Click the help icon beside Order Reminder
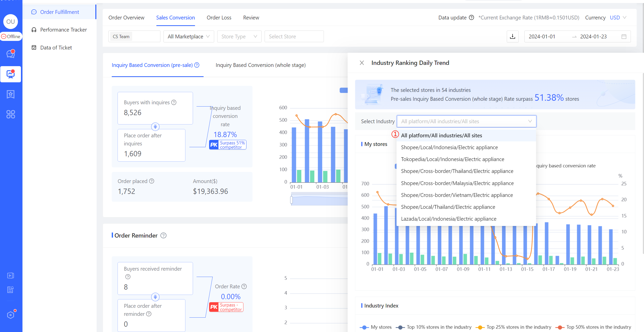 [x=163, y=236]
